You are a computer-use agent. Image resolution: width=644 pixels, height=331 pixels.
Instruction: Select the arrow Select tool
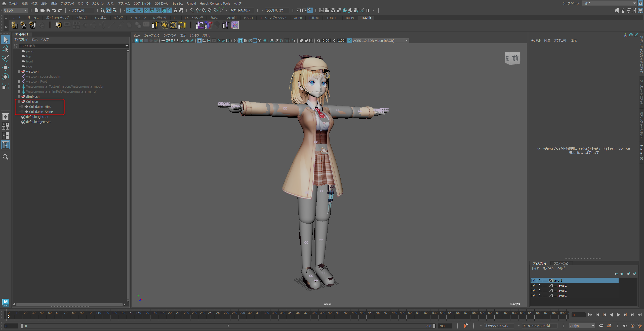click(6, 40)
